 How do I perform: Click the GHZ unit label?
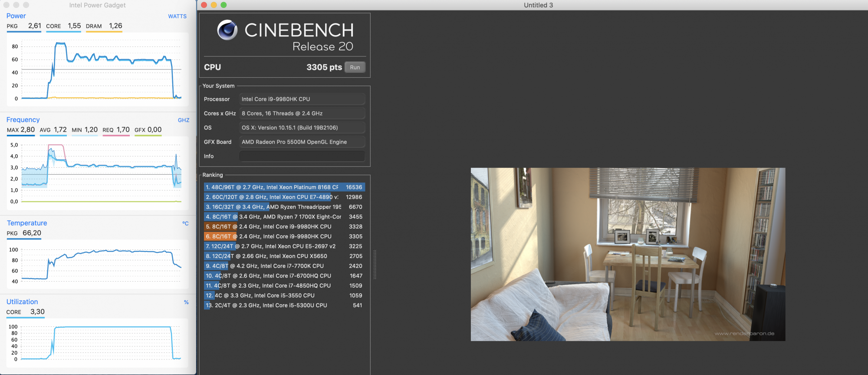[x=184, y=120]
